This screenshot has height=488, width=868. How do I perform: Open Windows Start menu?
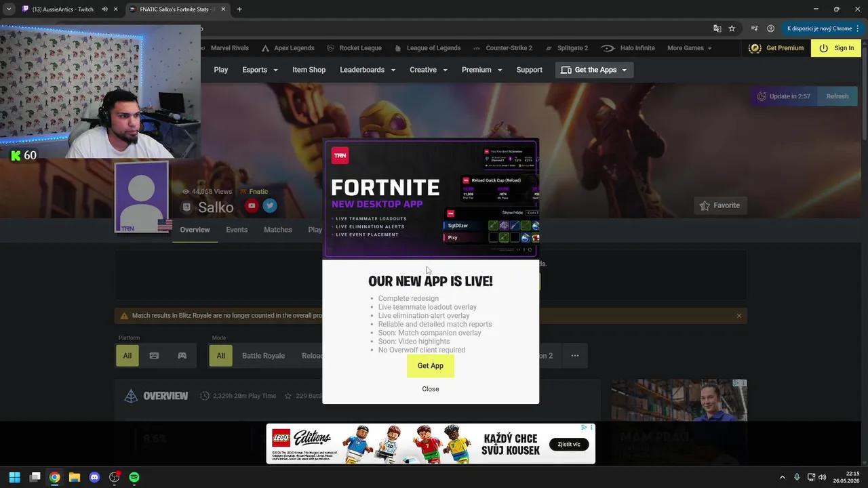pyautogui.click(x=14, y=477)
